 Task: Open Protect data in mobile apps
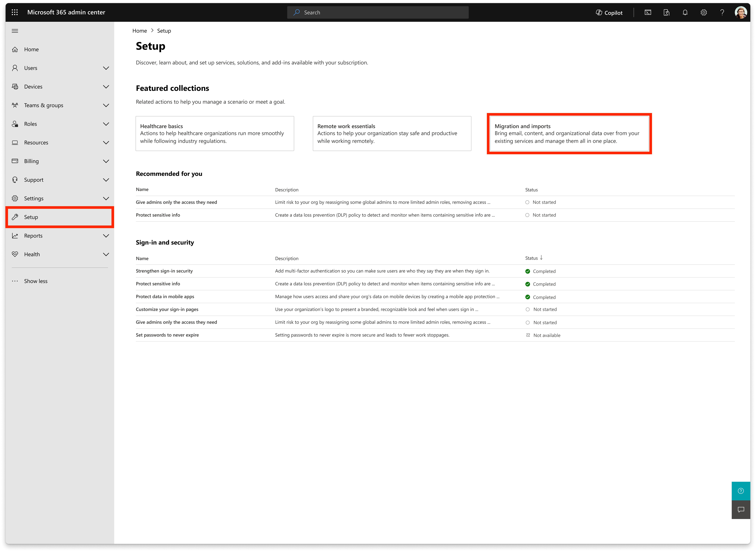click(x=165, y=297)
